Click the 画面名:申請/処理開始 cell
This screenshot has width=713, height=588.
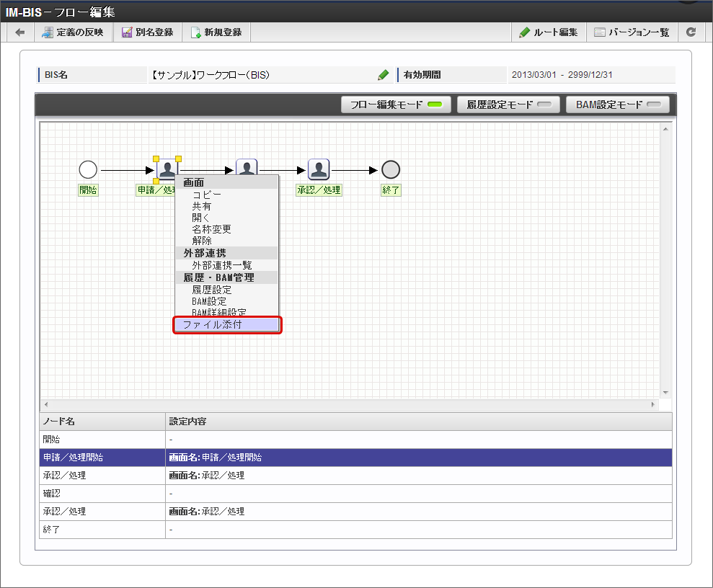pyautogui.click(x=418, y=458)
